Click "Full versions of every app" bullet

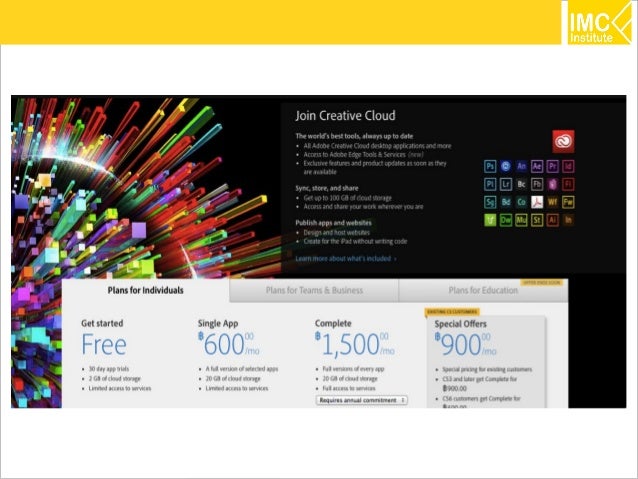coord(353,369)
